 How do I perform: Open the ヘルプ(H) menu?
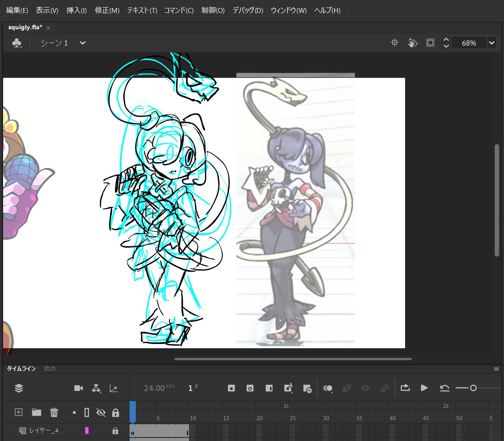[x=327, y=10]
